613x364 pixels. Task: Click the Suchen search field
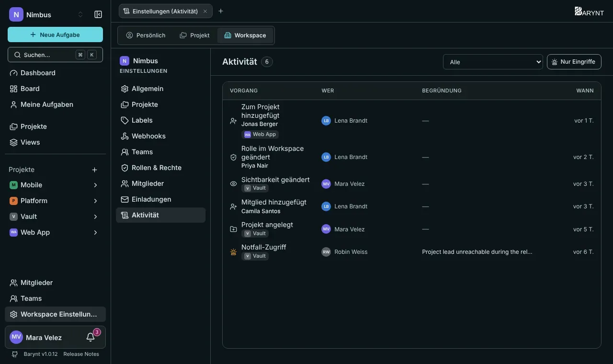click(x=55, y=55)
